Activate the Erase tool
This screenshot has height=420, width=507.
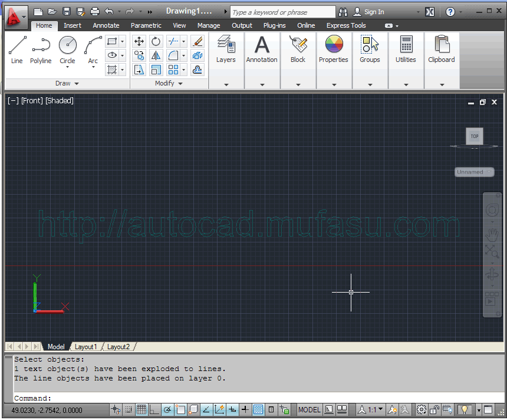(197, 41)
